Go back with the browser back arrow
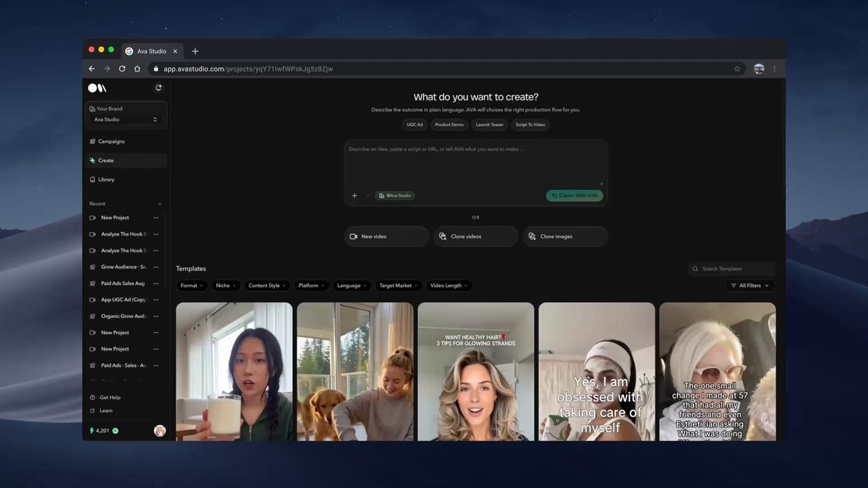The height and width of the screenshot is (488, 868). [92, 69]
